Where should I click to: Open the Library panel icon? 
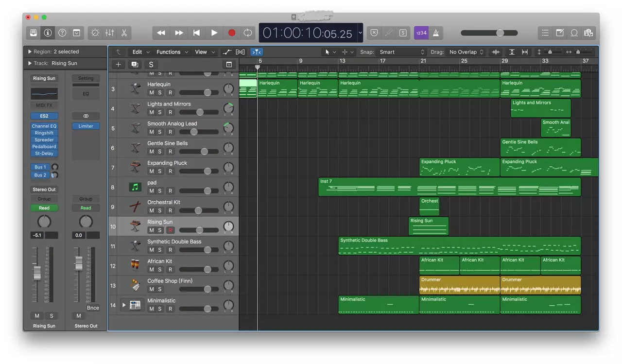coord(33,33)
